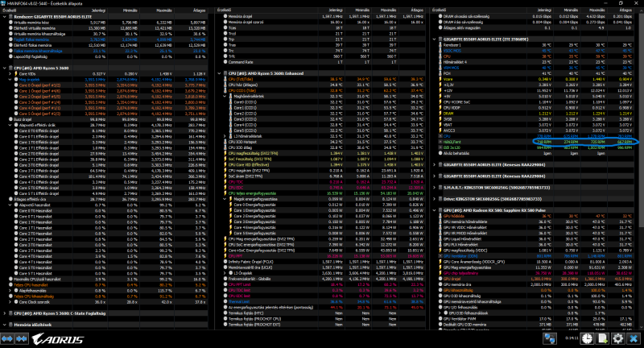The height and width of the screenshot is (348, 644).
Task: Click the fan icon beside GPU Ventilátor (OD6)
Action: tap(440, 256)
